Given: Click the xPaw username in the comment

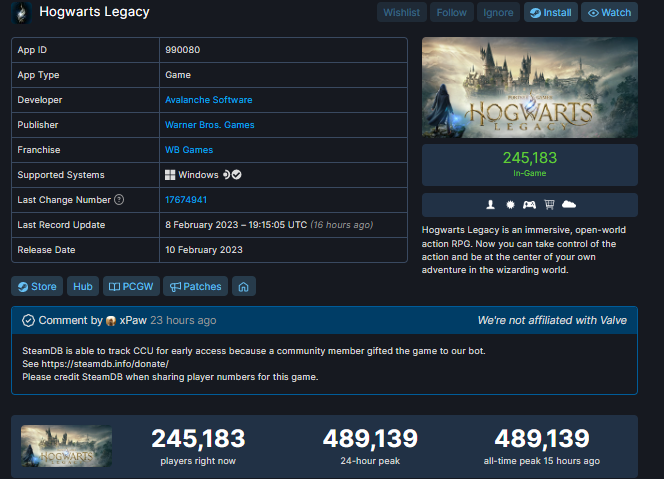Looking at the screenshot, I should pyautogui.click(x=133, y=320).
